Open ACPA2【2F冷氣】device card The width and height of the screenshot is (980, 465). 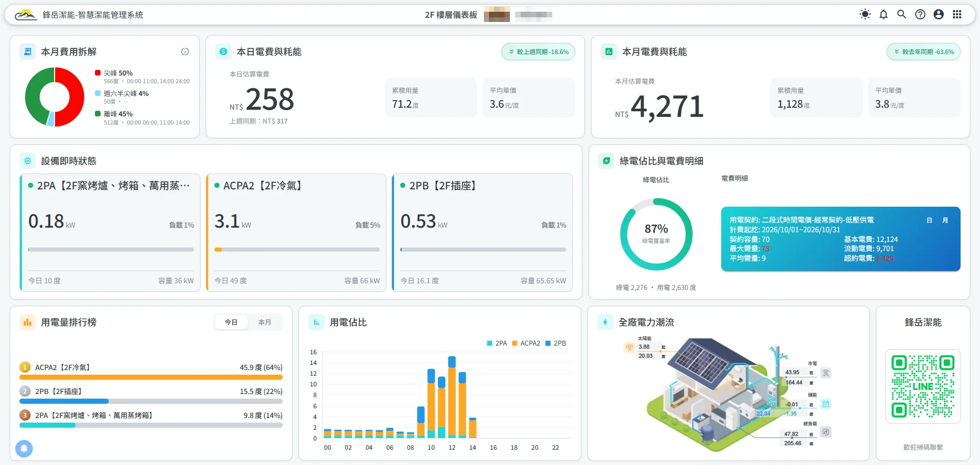point(296,233)
